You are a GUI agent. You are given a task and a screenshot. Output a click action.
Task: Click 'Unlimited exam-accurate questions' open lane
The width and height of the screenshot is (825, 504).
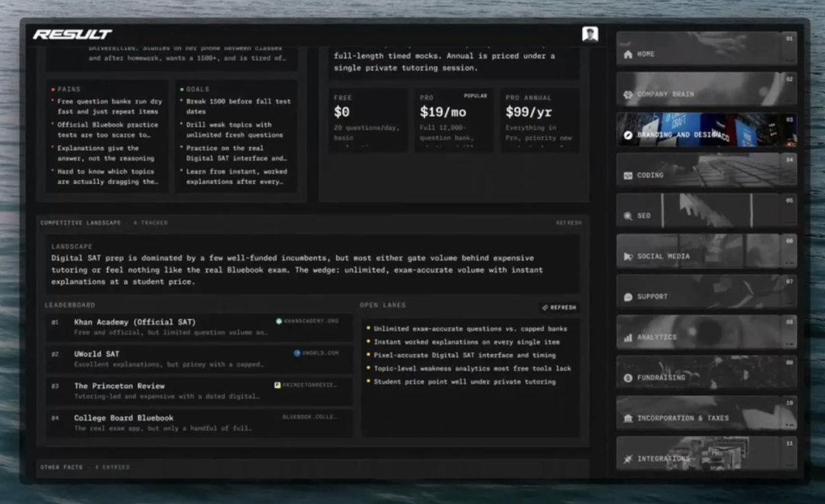click(467, 329)
